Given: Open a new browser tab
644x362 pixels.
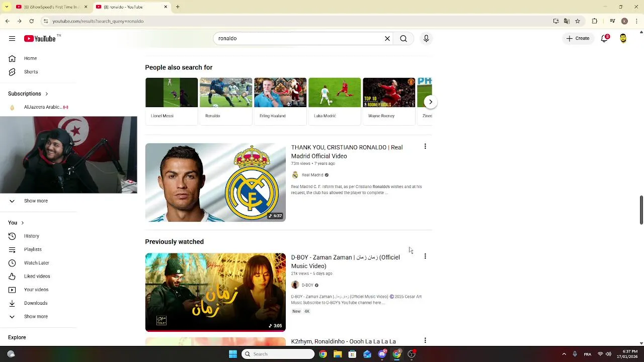Looking at the screenshot, I should [178, 7].
